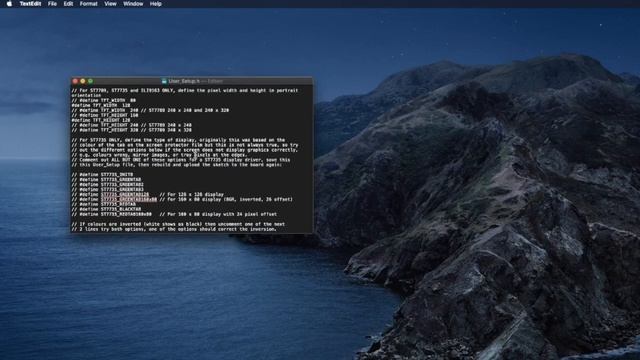The height and width of the screenshot is (360, 640).
Task: Open the Apple menu
Action: coord(9,4)
